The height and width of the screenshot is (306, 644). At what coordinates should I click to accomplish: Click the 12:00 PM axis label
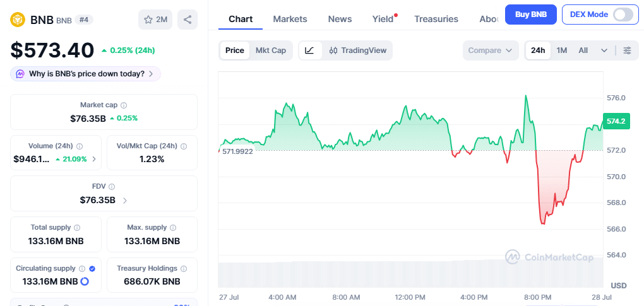point(408,297)
